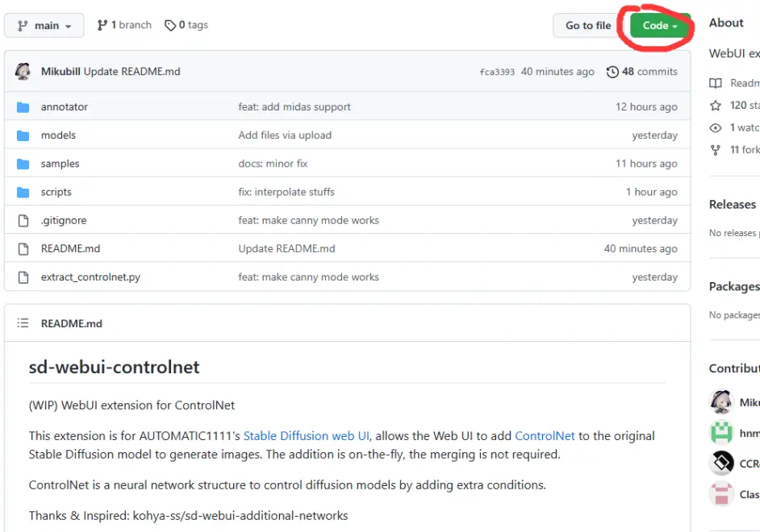Click the pink Clas contributor avatar
Viewport: 760px width, 532px height.
[x=721, y=494]
